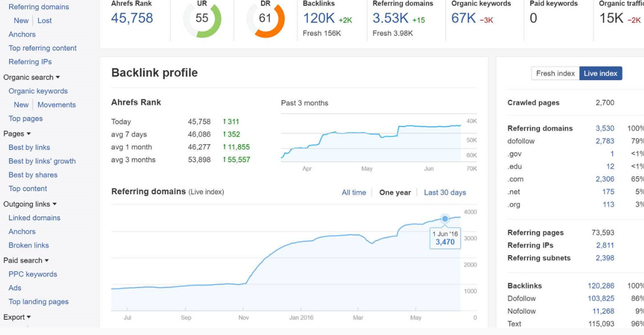
Task: Filter Referring domains chart by One year
Action: pos(395,192)
